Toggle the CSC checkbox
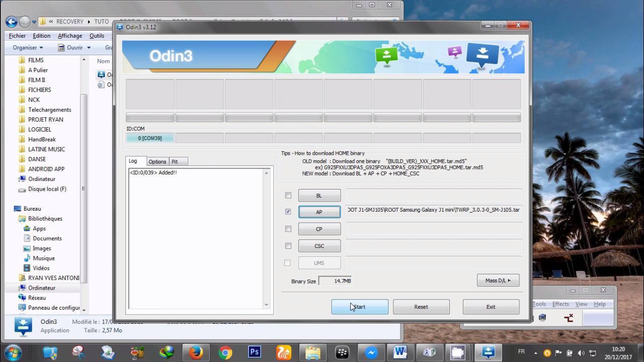The width and height of the screenshot is (644, 362). coord(288,246)
